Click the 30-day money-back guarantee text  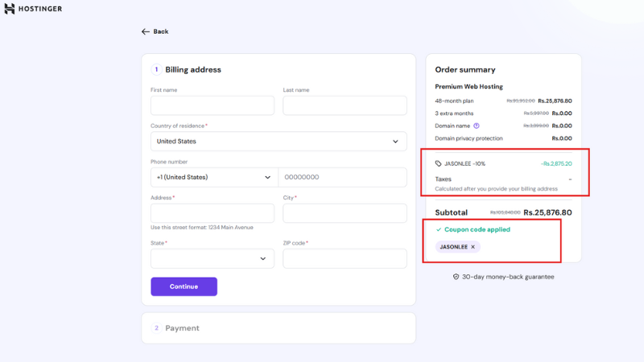click(508, 277)
